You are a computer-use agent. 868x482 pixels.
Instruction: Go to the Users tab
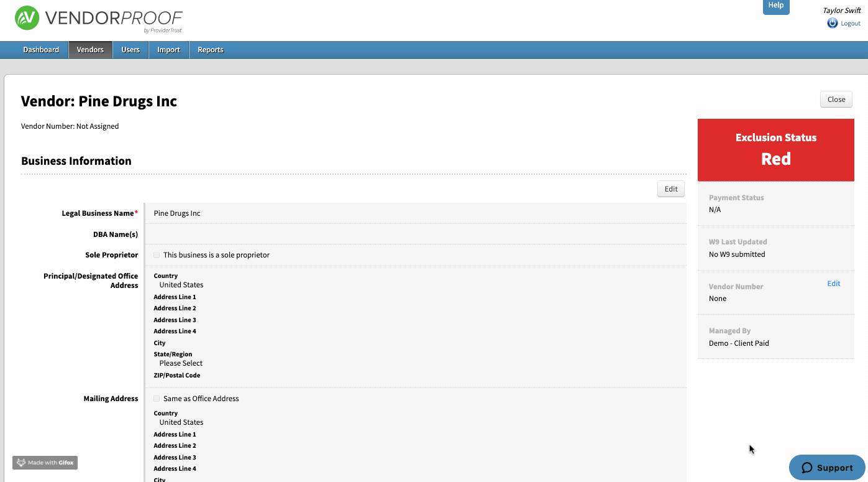tap(130, 50)
